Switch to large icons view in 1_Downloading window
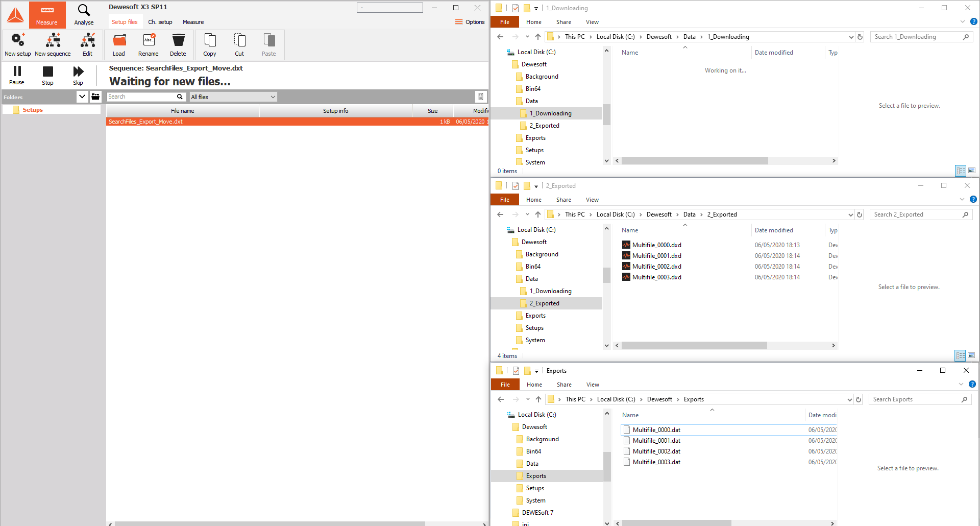Screen dimensions: 980x526 pyautogui.click(x=972, y=171)
